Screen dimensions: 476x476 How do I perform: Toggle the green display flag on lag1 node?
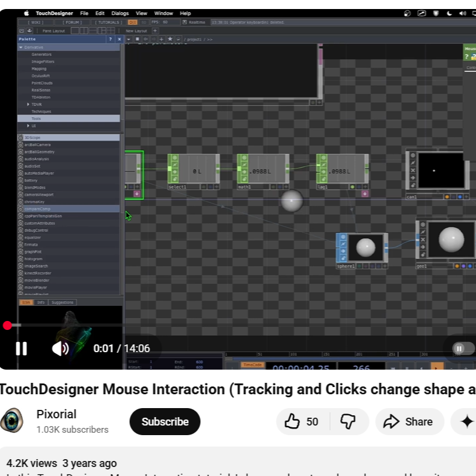click(x=352, y=187)
